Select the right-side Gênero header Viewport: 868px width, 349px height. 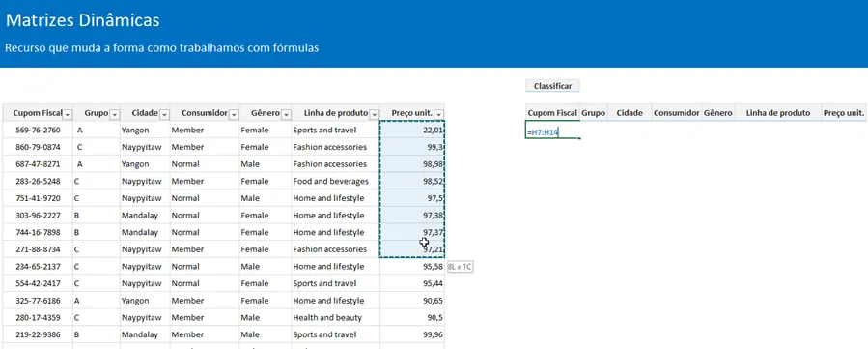coord(718,113)
